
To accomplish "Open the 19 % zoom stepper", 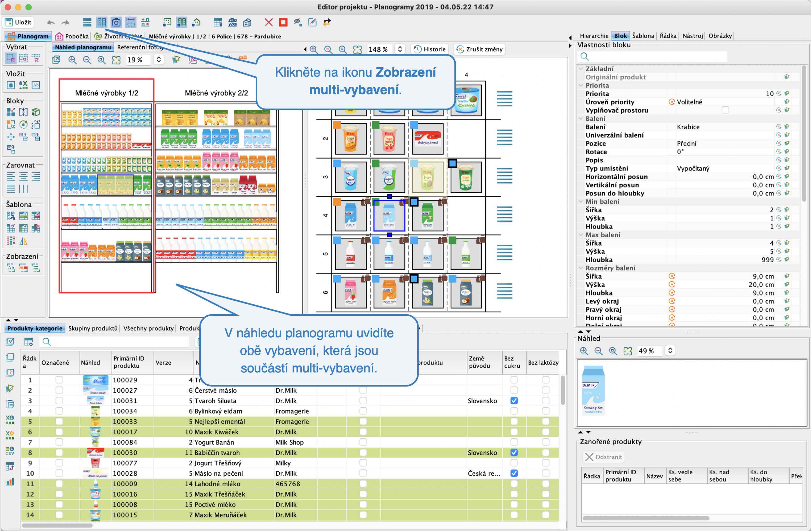I will [159, 60].
